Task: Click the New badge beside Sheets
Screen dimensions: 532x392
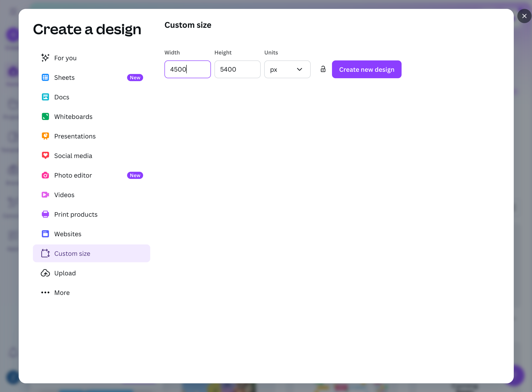Action: (135, 77)
